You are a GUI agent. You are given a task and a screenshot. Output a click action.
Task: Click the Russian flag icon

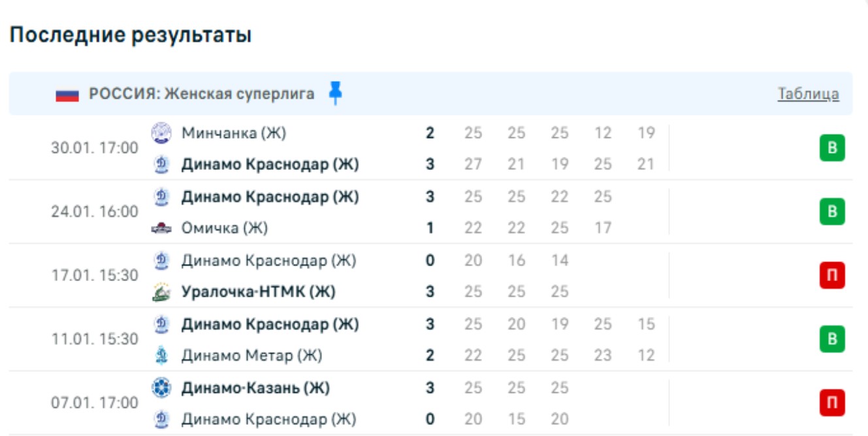tap(67, 94)
